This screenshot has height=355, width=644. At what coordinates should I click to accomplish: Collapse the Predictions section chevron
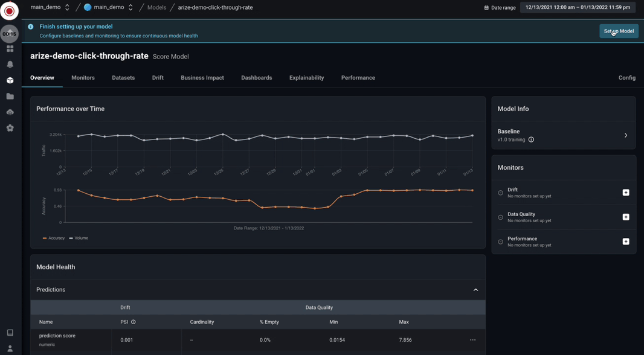coord(475,290)
